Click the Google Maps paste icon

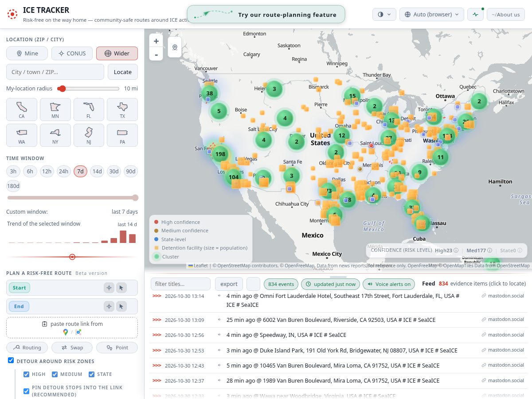click(66, 332)
